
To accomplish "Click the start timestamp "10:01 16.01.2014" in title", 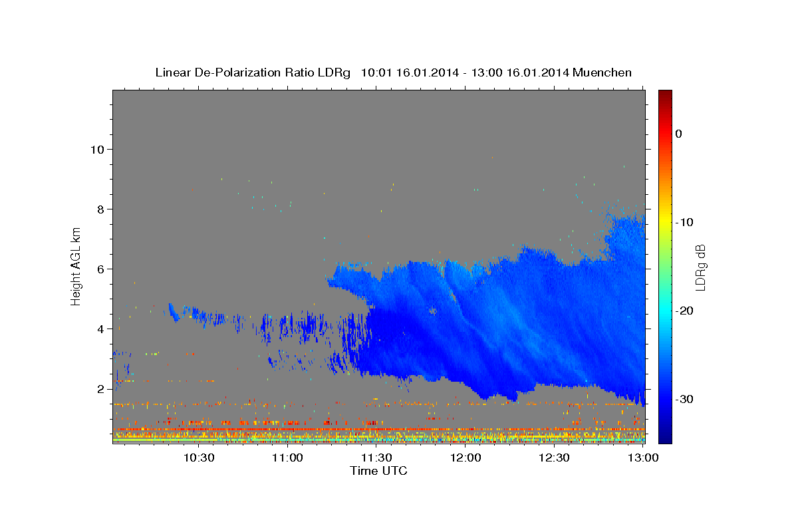I will pos(410,72).
